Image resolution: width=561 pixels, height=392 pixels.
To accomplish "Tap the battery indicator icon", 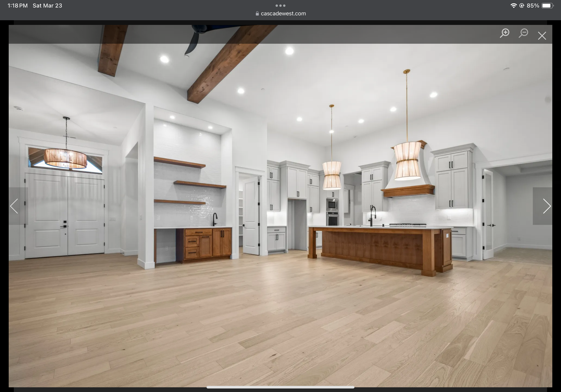I will point(548,6).
